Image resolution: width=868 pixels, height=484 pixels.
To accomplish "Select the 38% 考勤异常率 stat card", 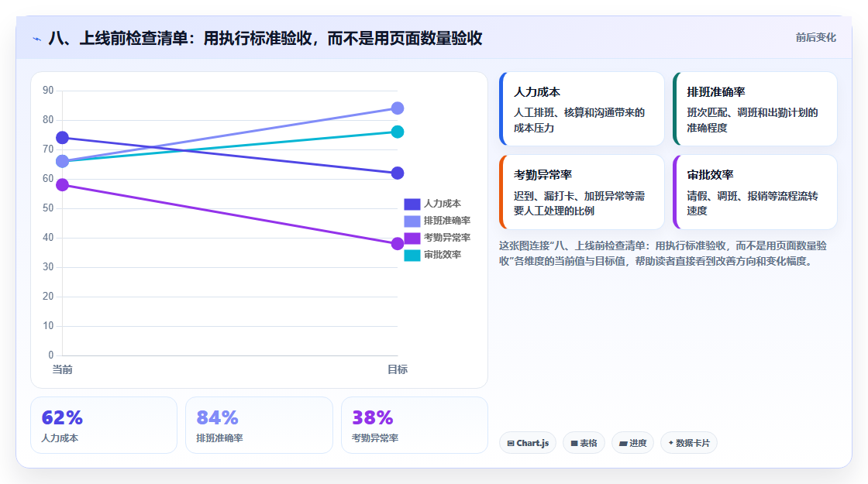I will pos(415,425).
